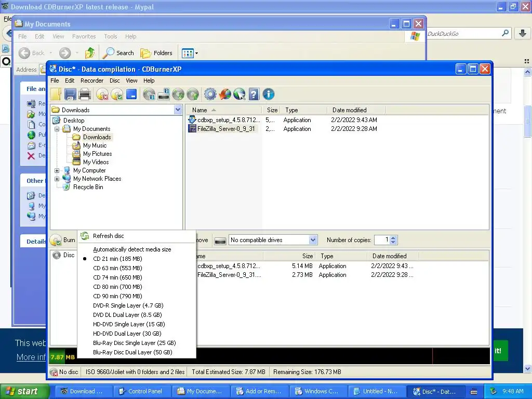
Task: Select My Pictures in the folder tree
Action: pos(97,154)
